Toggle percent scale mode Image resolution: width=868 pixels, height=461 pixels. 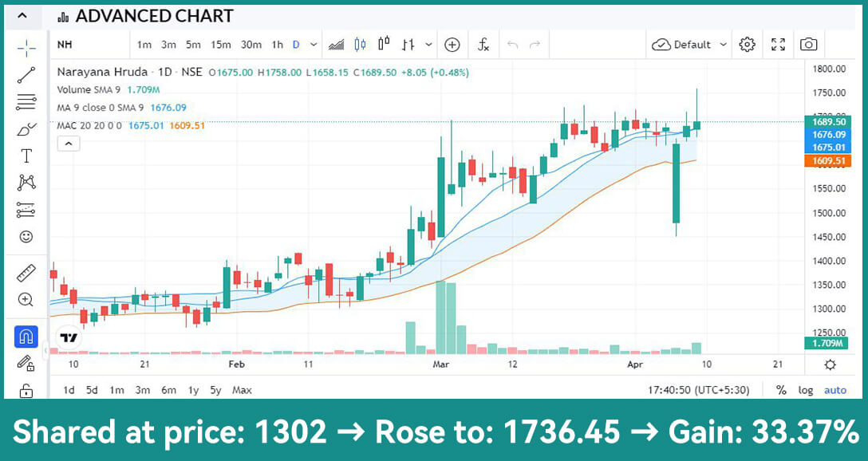pyautogui.click(x=781, y=390)
